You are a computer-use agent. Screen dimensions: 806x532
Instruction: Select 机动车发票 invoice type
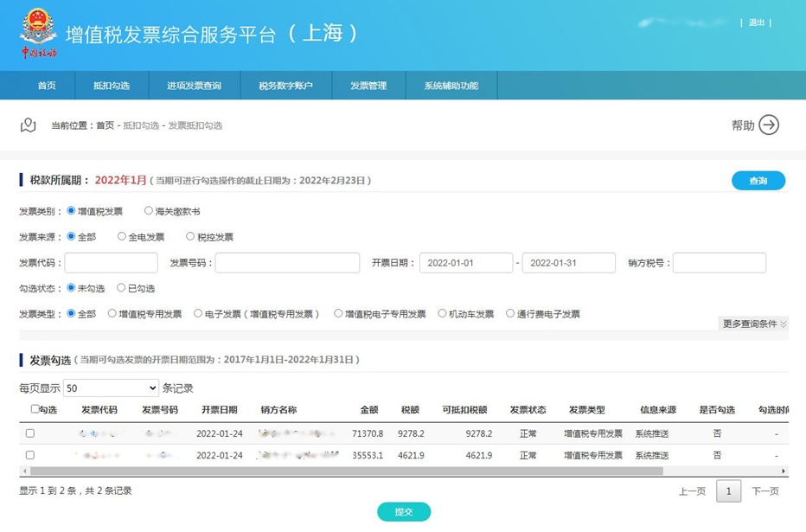tap(443, 314)
